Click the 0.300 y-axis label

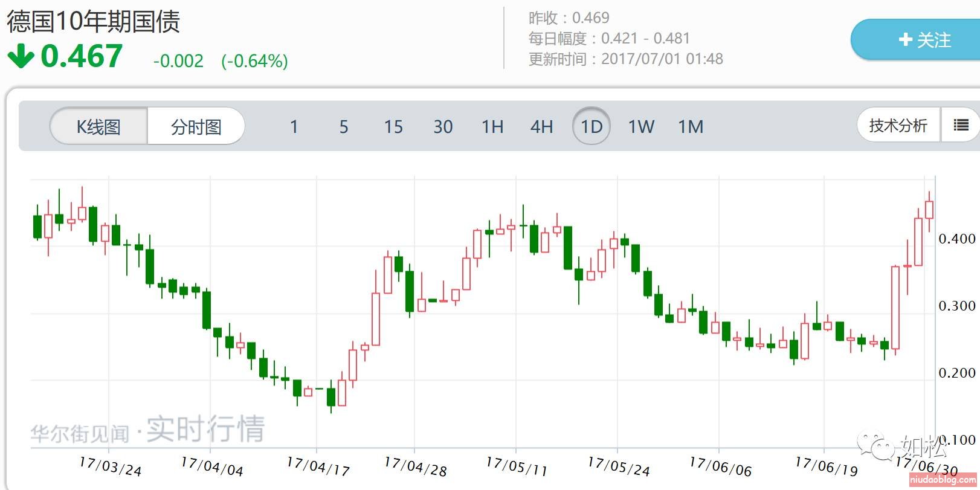click(x=957, y=306)
